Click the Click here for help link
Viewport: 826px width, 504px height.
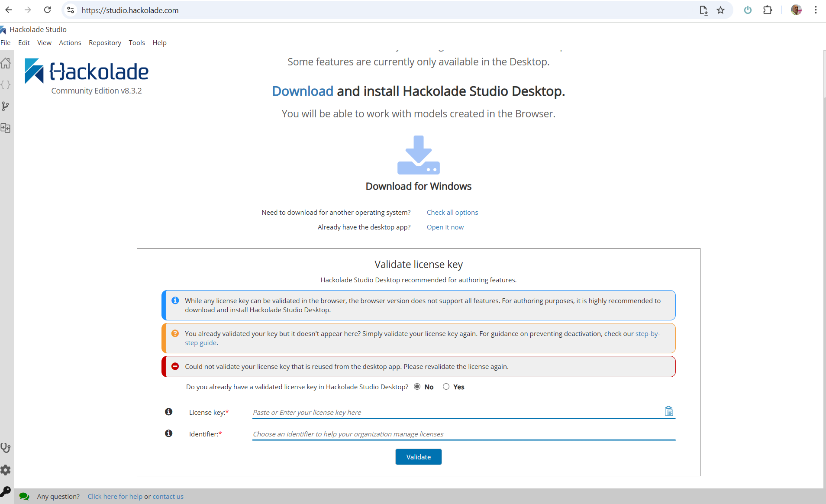tap(115, 496)
